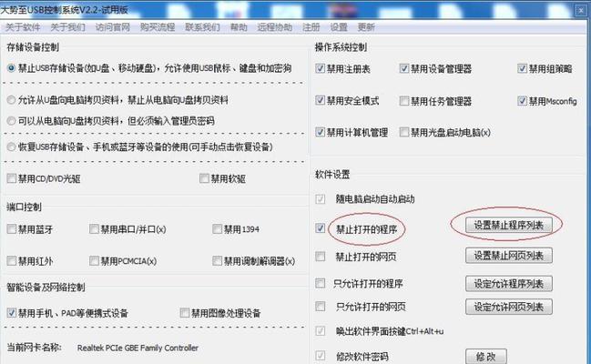Uncheck 禁用手机、PAD等便携式设备

[11, 313]
